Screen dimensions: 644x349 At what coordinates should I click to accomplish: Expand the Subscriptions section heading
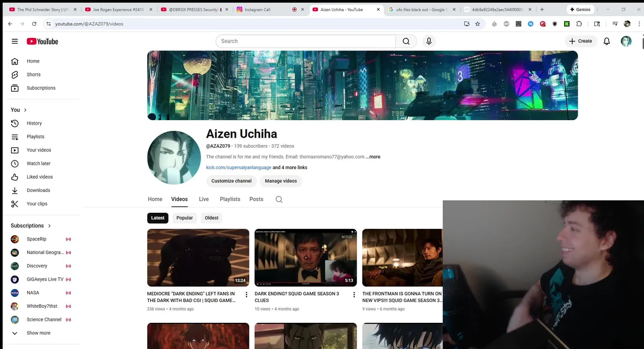tap(31, 226)
